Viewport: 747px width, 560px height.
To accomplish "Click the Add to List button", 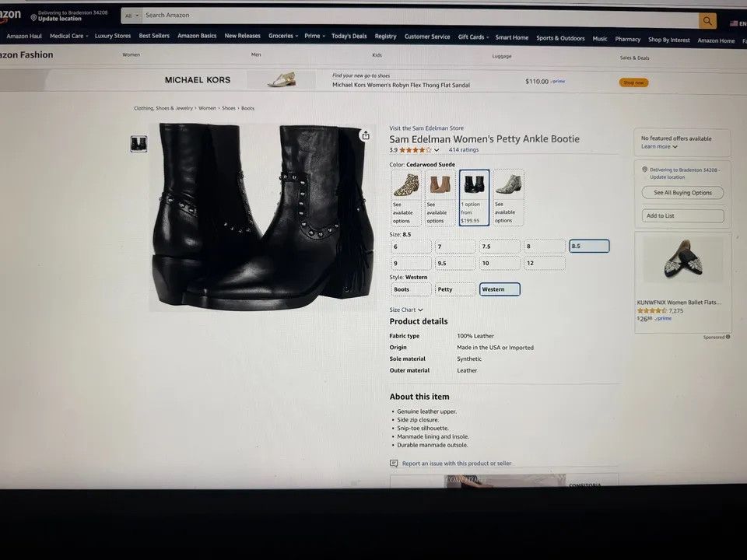I will (x=682, y=215).
